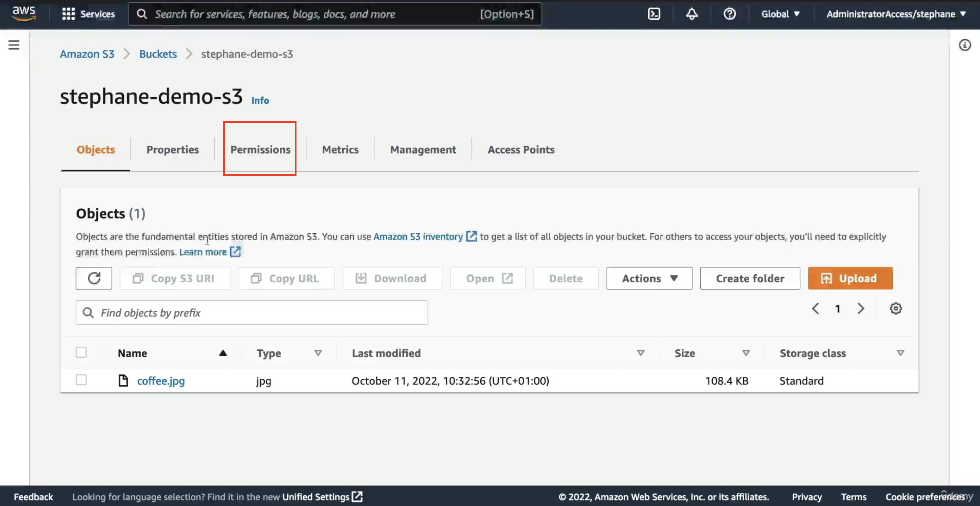Screen dimensions: 980x506
Task: Open the help question mark menu
Action: (729, 14)
